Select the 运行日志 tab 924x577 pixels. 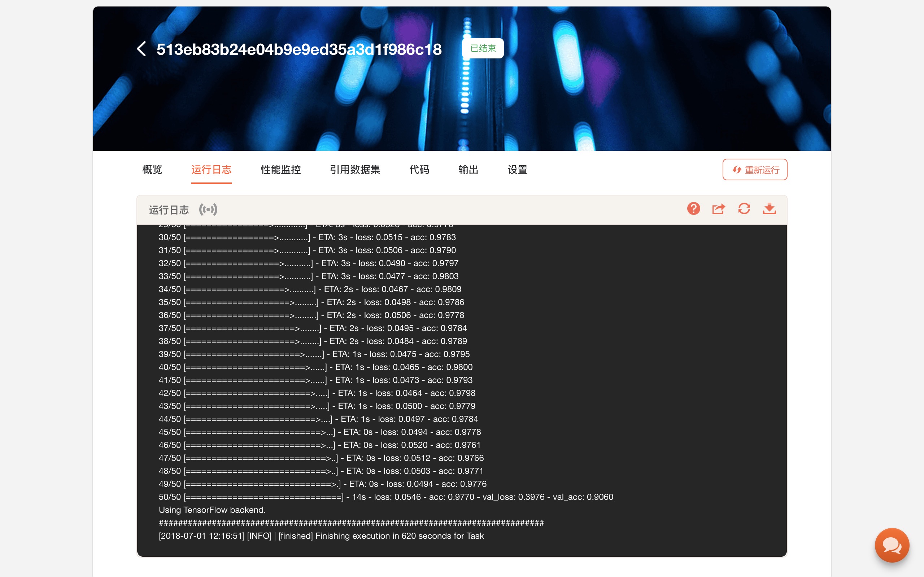pos(211,170)
